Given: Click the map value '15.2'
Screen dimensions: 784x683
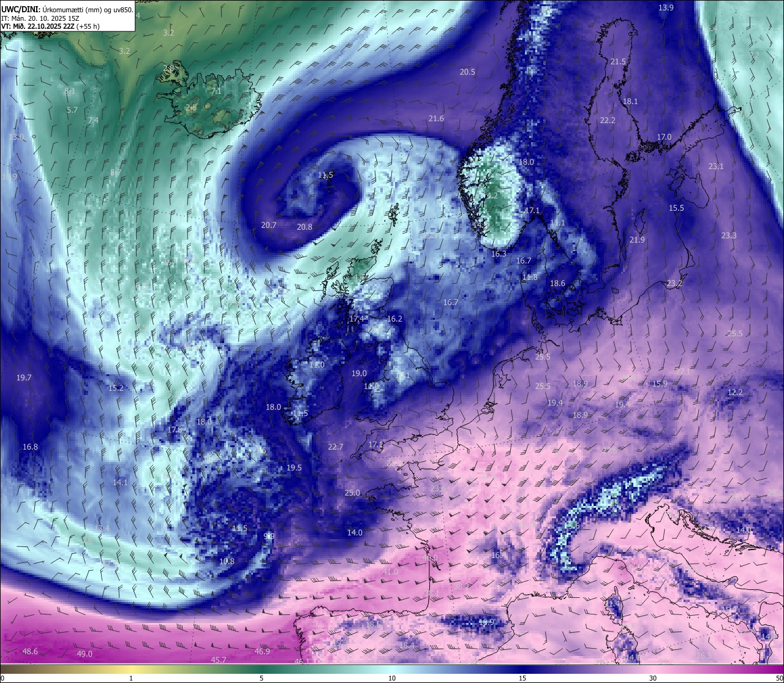Looking at the screenshot, I should click(116, 388).
